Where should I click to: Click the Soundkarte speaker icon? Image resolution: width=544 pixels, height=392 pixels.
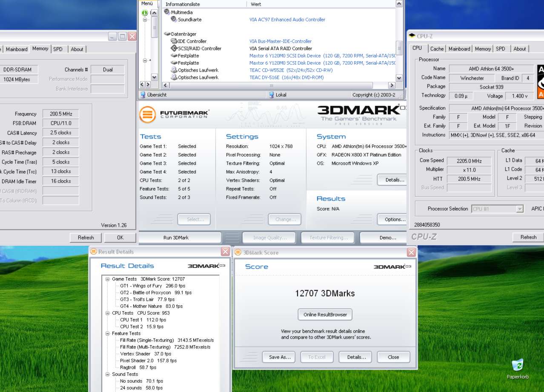click(x=174, y=20)
